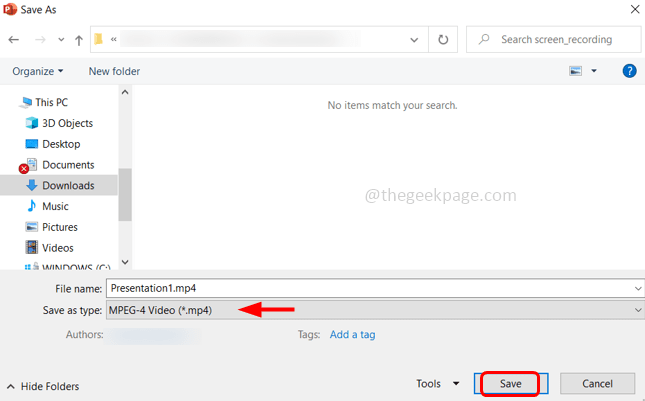This screenshot has width=645, height=401.
Task: Click the Save button
Action: pos(510,384)
